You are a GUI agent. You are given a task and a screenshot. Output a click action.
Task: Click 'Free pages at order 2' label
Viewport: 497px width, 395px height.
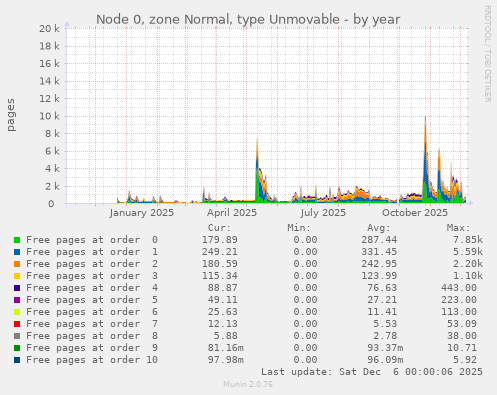tap(92, 264)
